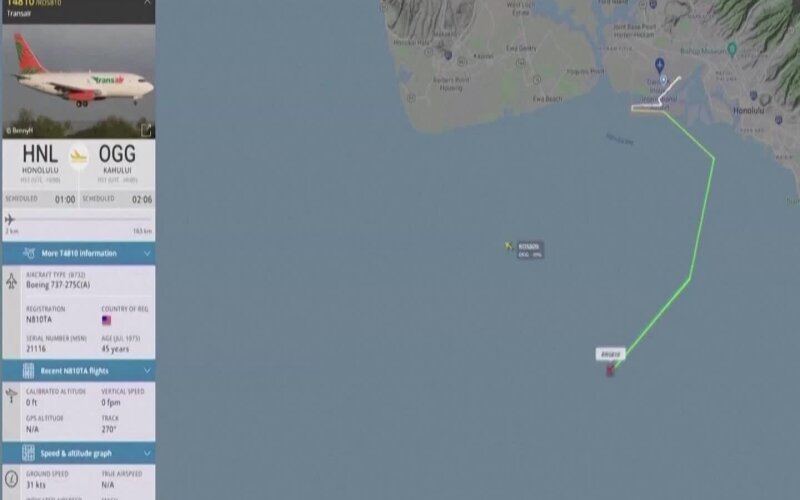Viewport: 800px width, 500px height.
Task: Click the Recent N810TA flights icon
Action: pyautogui.click(x=28, y=370)
